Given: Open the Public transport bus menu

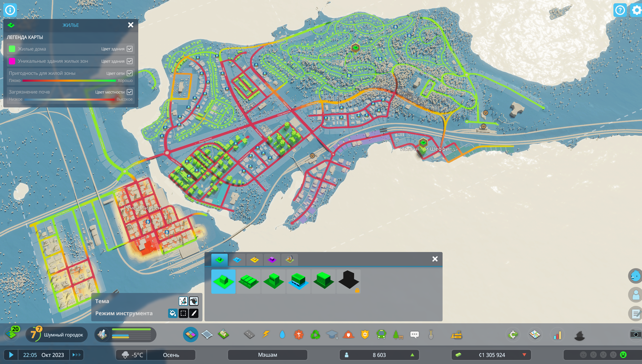Looking at the screenshot, I should pos(381,335).
